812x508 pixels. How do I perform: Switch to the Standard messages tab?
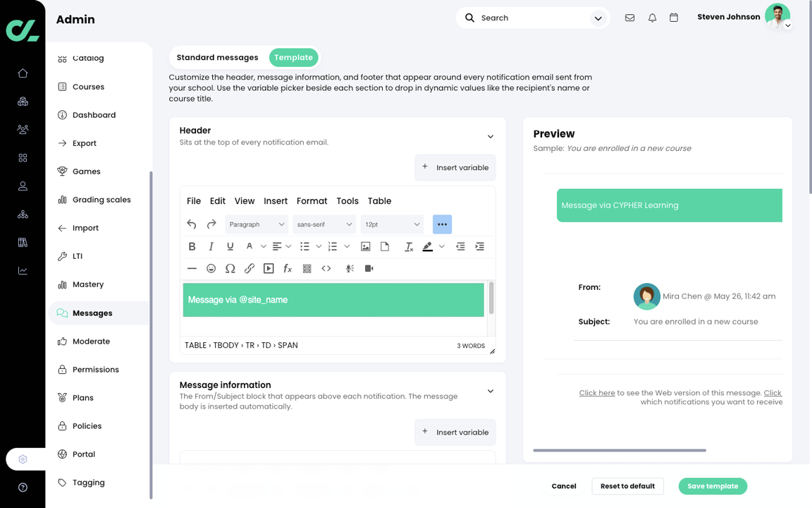[218, 58]
